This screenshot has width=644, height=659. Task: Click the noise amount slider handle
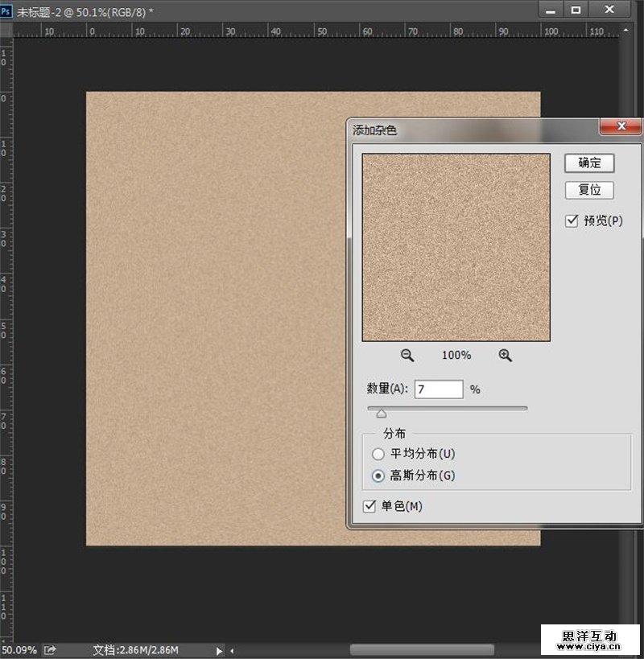point(382,413)
